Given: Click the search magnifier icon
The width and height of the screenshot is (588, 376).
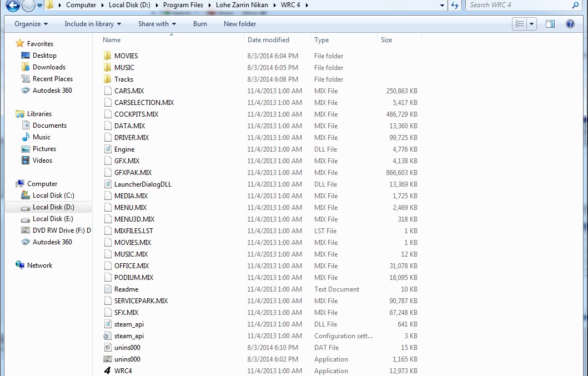Looking at the screenshot, I should click(x=576, y=5).
